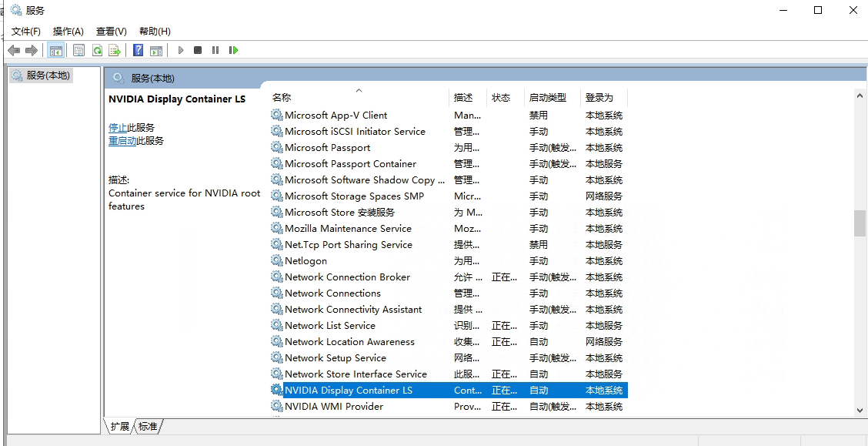The width and height of the screenshot is (868, 446).
Task: Click 网络服务 login of Network Location Awareness
Action: pos(604,342)
